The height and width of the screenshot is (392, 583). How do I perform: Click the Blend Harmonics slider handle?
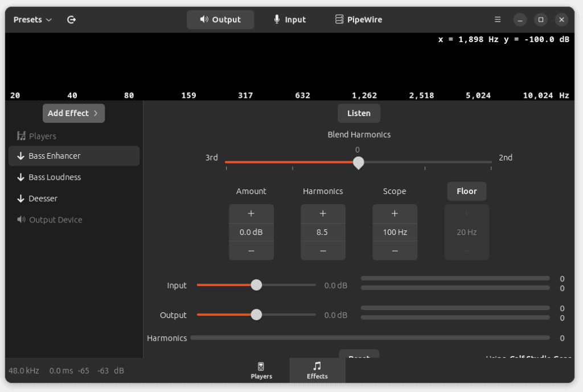pos(359,163)
